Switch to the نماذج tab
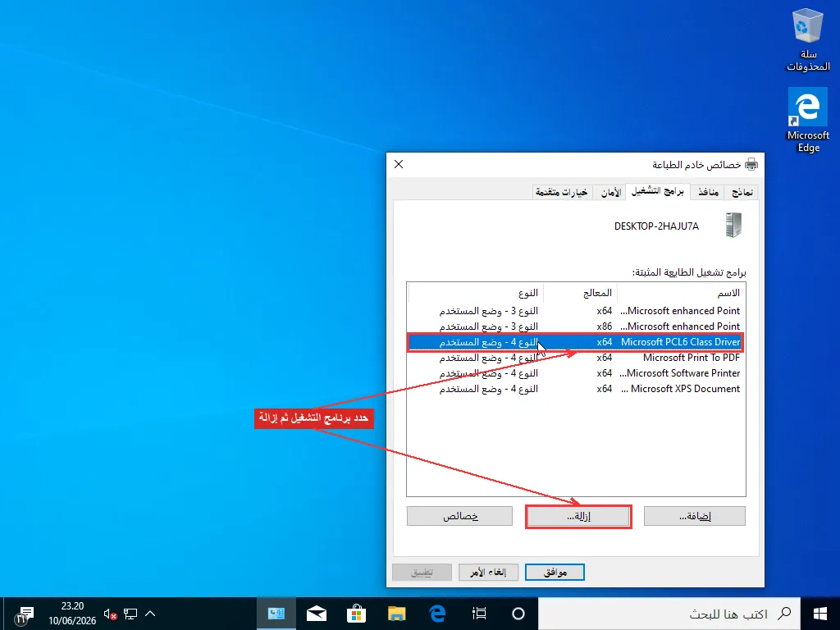Image resolution: width=840 pixels, height=630 pixels. click(742, 192)
